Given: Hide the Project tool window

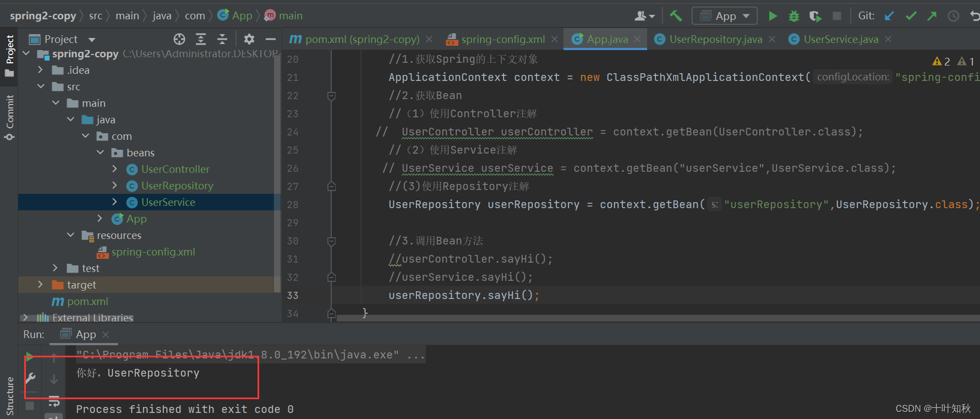Looking at the screenshot, I should (x=270, y=39).
